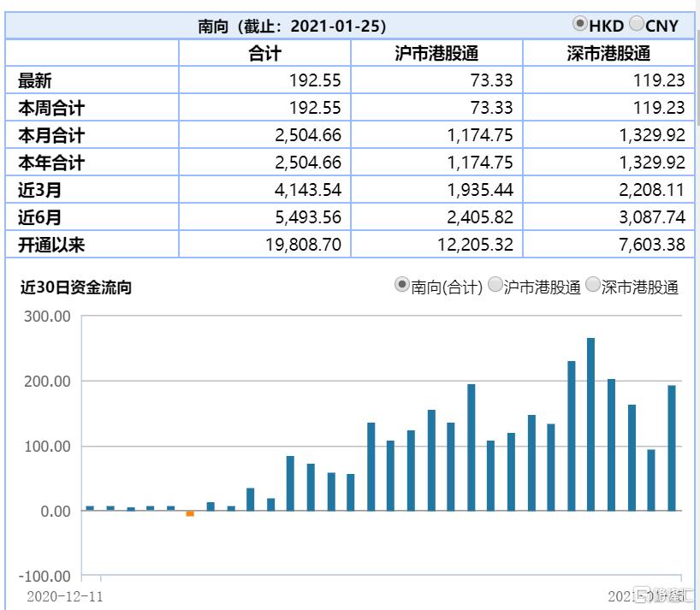Click the 最新 row label
The width and height of the screenshot is (700, 610).
(35, 80)
